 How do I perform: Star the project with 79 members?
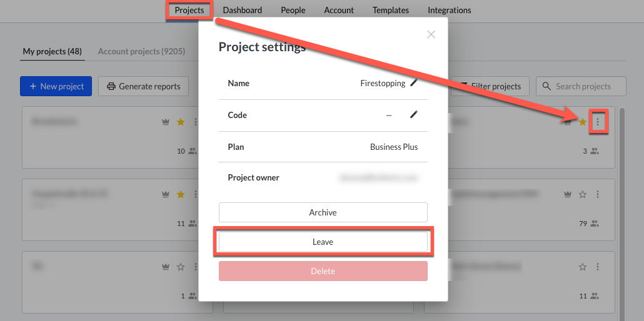tap(583, 195)
